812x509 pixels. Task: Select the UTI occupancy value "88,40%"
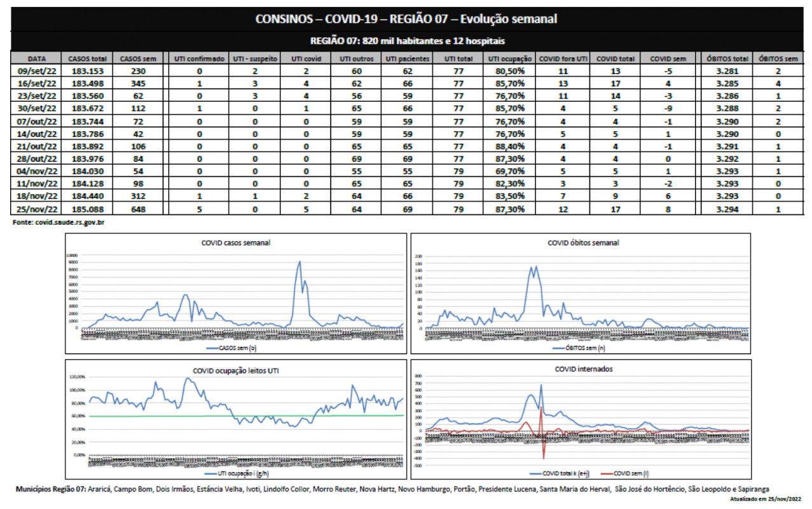tap(510, 146)
